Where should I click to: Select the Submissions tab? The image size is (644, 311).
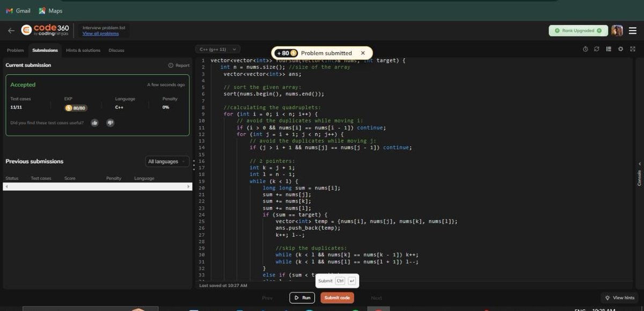pos(45,50)
